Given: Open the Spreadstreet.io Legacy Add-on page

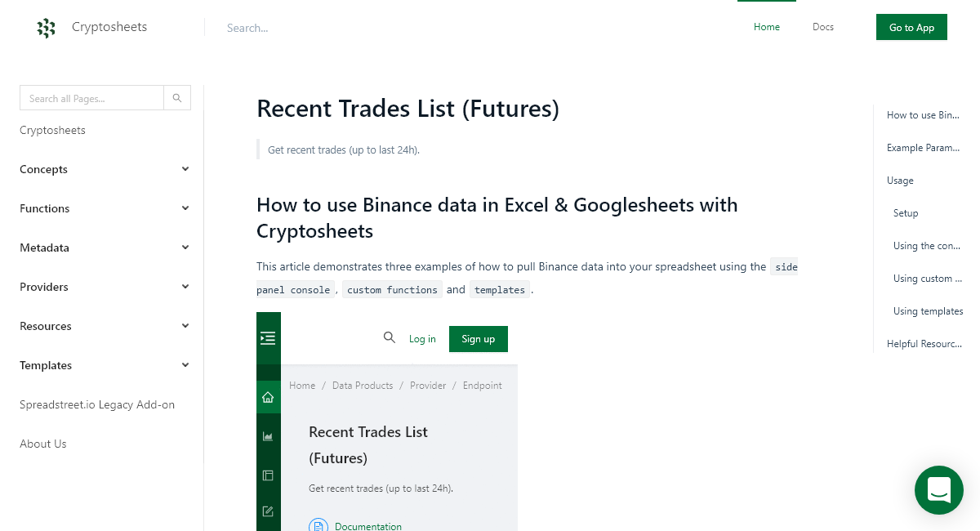Looking at the screenshot, I should (x=97, y=404).
